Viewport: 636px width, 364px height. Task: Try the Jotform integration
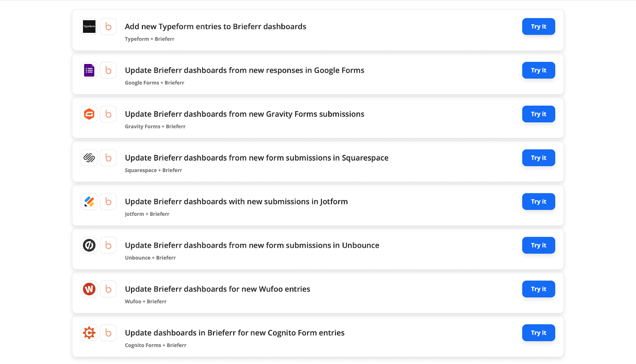[539, 201]
